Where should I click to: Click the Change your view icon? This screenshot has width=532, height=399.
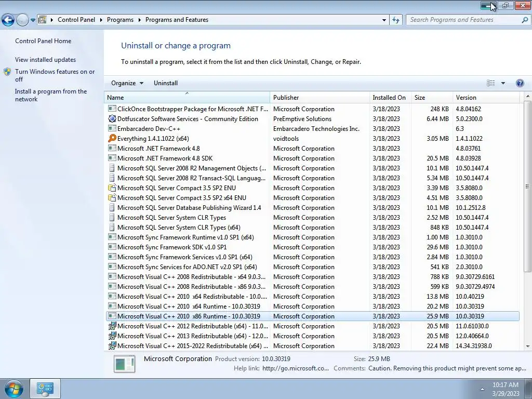(490, 83)
